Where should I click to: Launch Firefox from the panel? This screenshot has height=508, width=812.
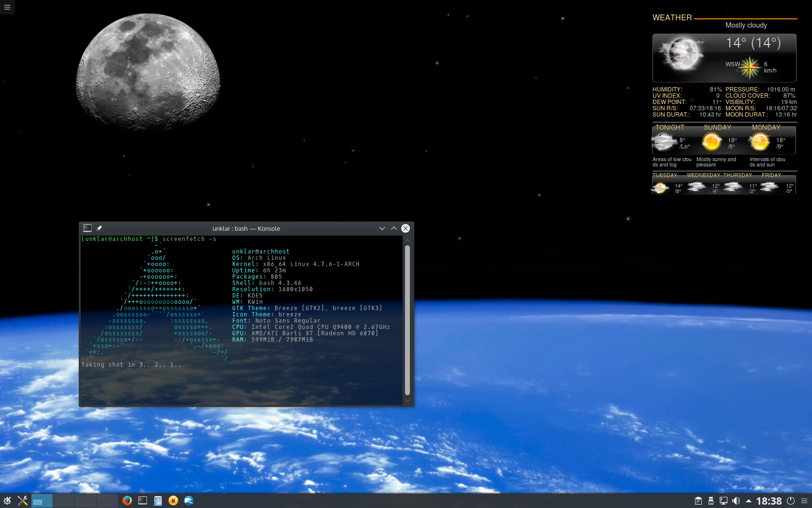[x=127, y=501]
